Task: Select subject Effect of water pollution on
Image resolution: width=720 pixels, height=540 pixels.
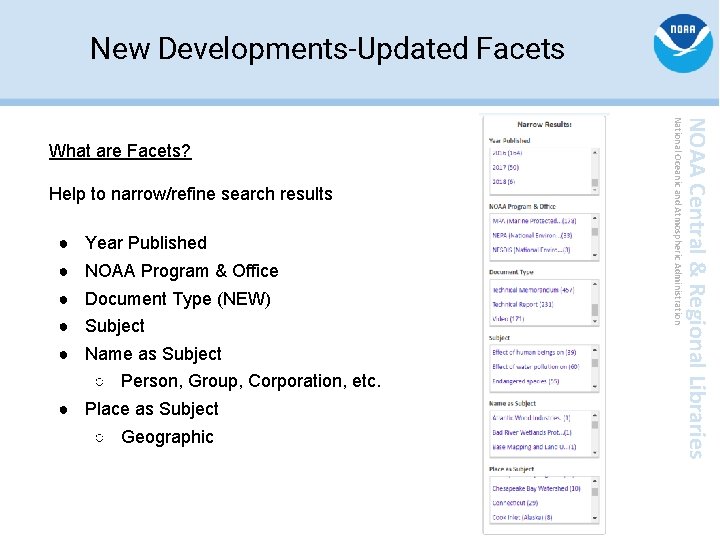Action: click(x=536, y=367)
